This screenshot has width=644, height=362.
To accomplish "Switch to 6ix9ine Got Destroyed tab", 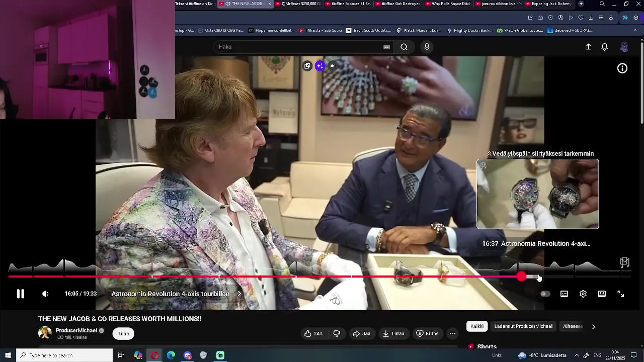I will coord(397,4).
